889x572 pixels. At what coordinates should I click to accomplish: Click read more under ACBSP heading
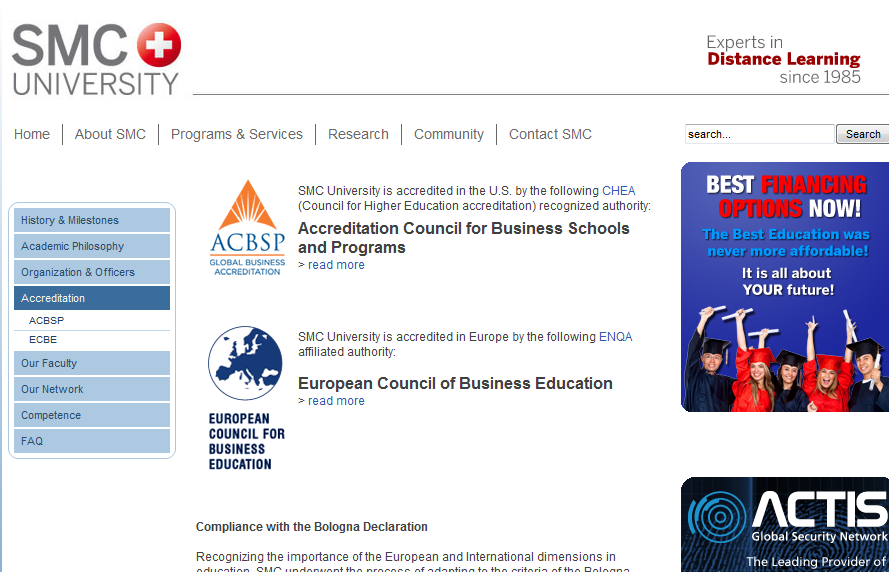coord(336,265)
